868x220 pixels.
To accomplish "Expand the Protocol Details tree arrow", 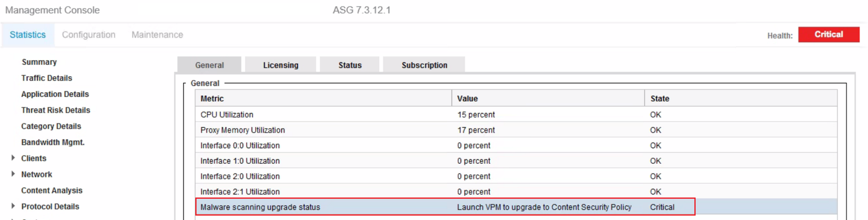I will click(x=13, y=206).
